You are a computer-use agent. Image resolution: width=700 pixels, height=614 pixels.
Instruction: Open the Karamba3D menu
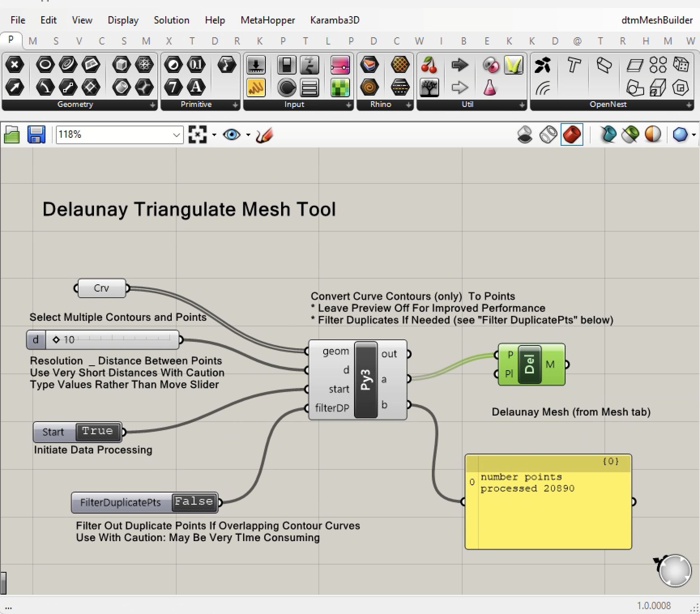point(335,20)
